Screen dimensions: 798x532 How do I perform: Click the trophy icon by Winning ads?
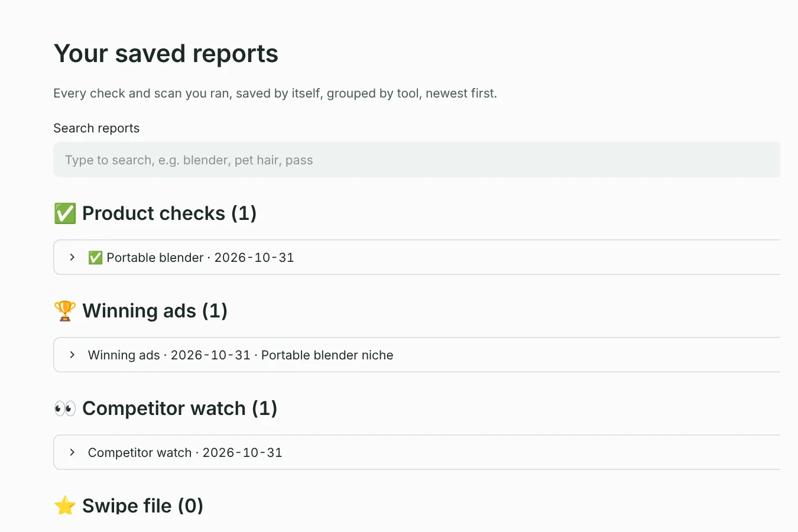(x=65, y=310)
